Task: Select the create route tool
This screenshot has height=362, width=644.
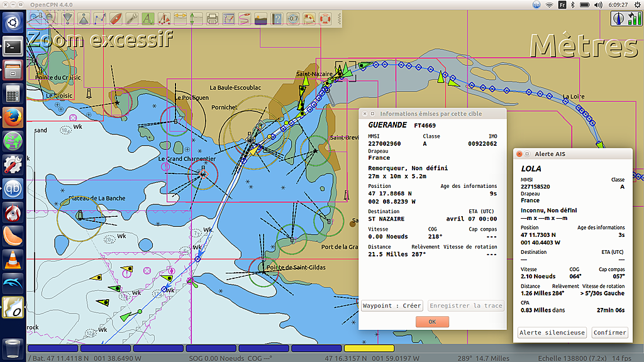Action: coord(99,18)
